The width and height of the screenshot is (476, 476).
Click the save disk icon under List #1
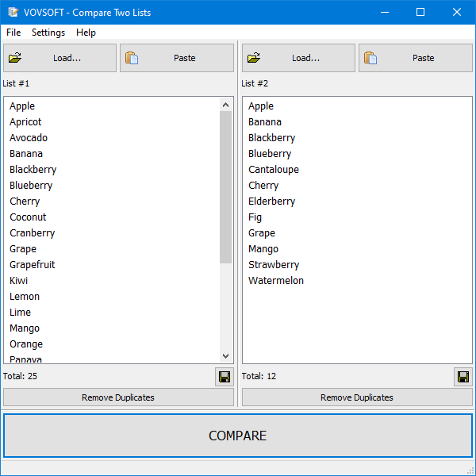pos(224,377)
